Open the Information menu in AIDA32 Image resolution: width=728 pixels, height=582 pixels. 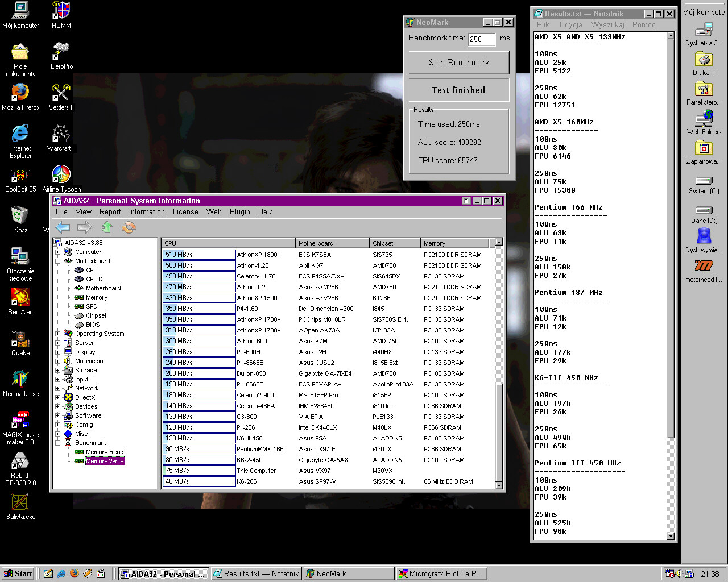pos(147,211)
